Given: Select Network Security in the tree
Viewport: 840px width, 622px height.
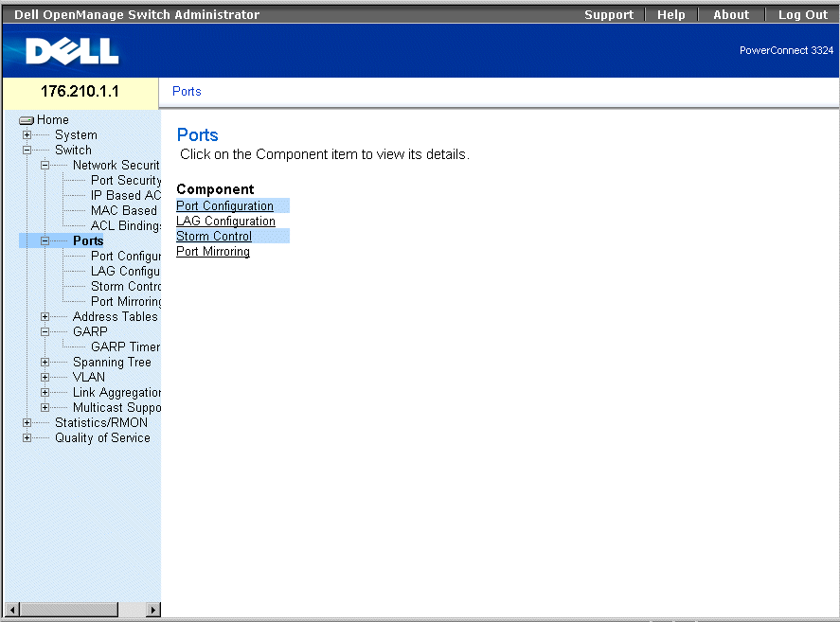Looking at the screenshot, I should pos(116,165).
